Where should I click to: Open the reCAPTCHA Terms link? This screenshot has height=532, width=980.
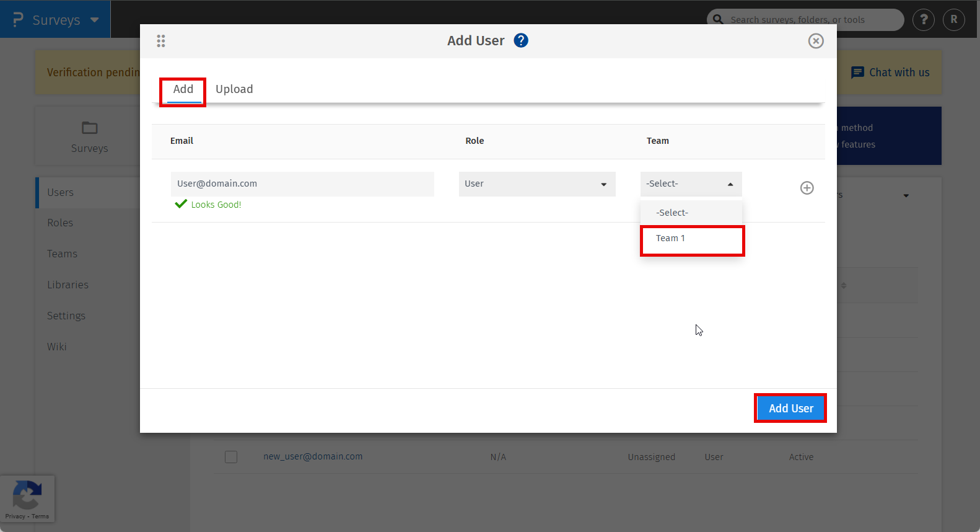(40, 516)
